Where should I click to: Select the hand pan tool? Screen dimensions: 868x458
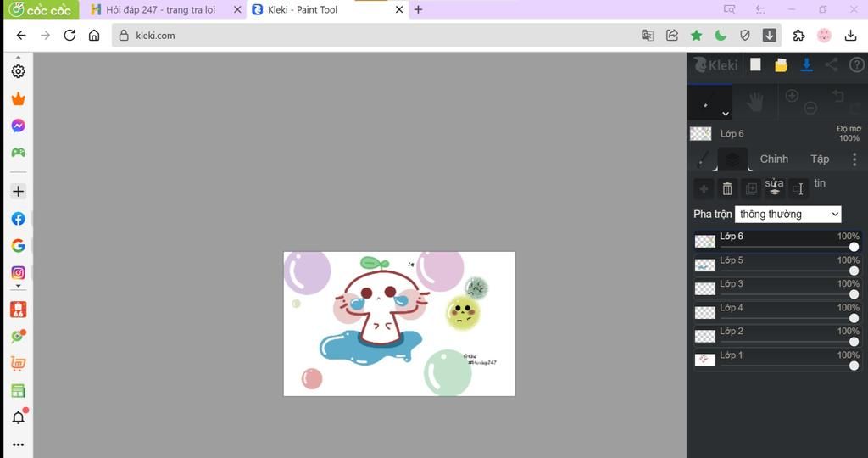(x=755, y=103)
